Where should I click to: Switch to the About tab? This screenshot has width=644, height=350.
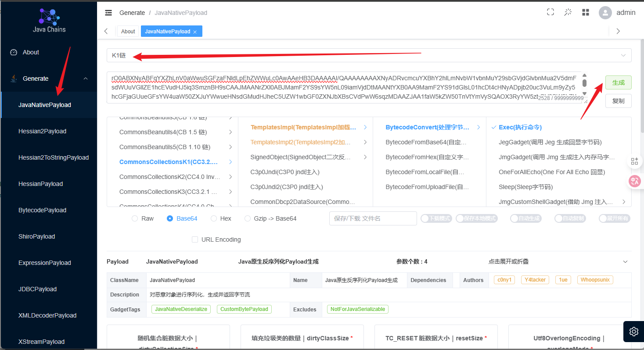[x=128, y=31]
